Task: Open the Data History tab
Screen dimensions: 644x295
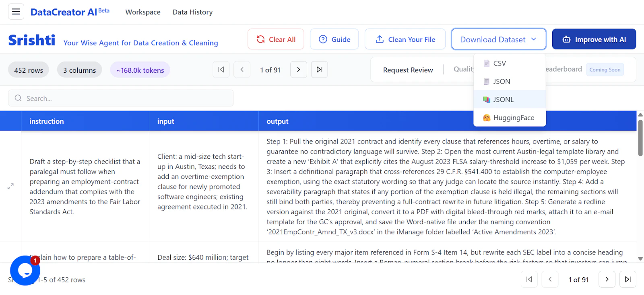Action: [192, 12]
